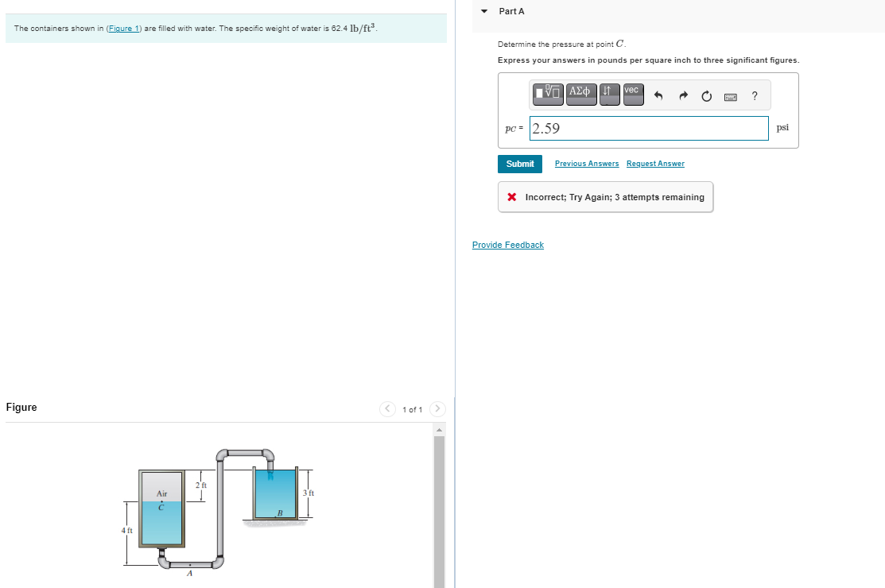Open the Greek symbols palette (ΑΣΦ)
This screenshot has width=885, height=588.
pyautogui.click(x=581, y=94)
